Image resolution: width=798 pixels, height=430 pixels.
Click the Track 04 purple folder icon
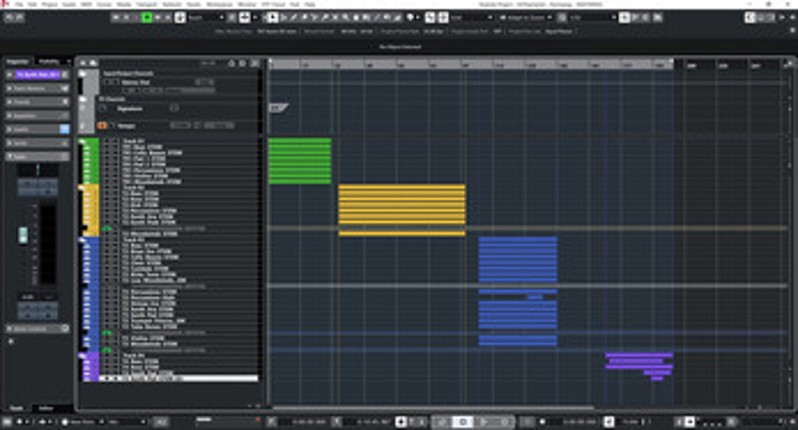pos(82,356)
